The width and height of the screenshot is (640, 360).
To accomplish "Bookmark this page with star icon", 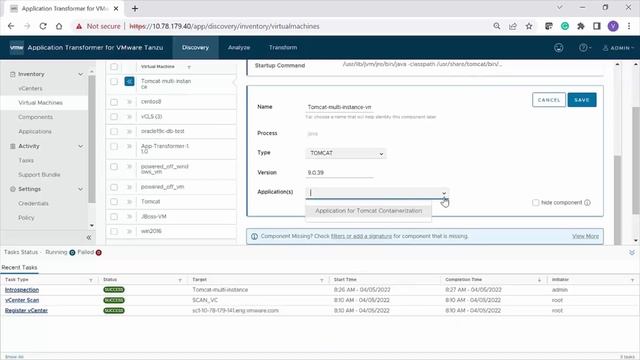I will click(529, 26).
